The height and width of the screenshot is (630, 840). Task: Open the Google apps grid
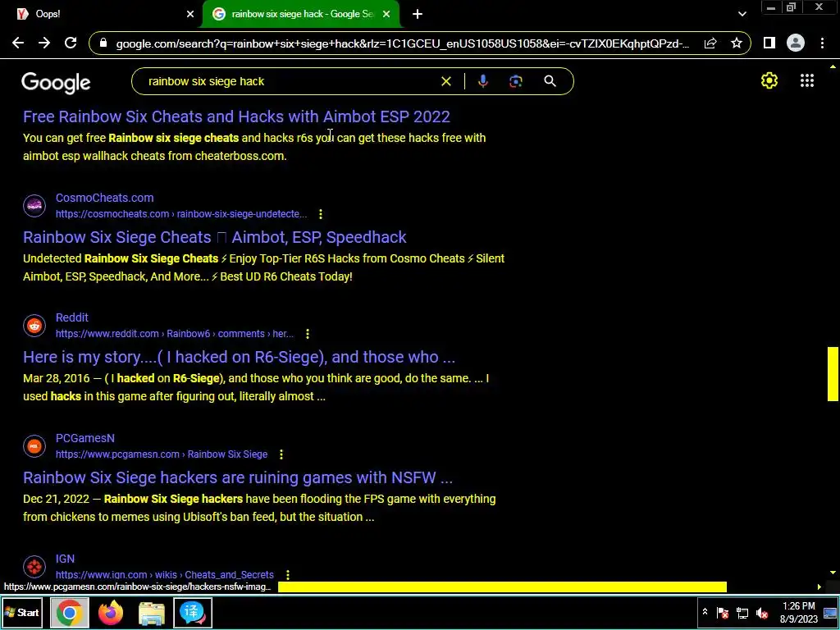(x=807, y=81)
